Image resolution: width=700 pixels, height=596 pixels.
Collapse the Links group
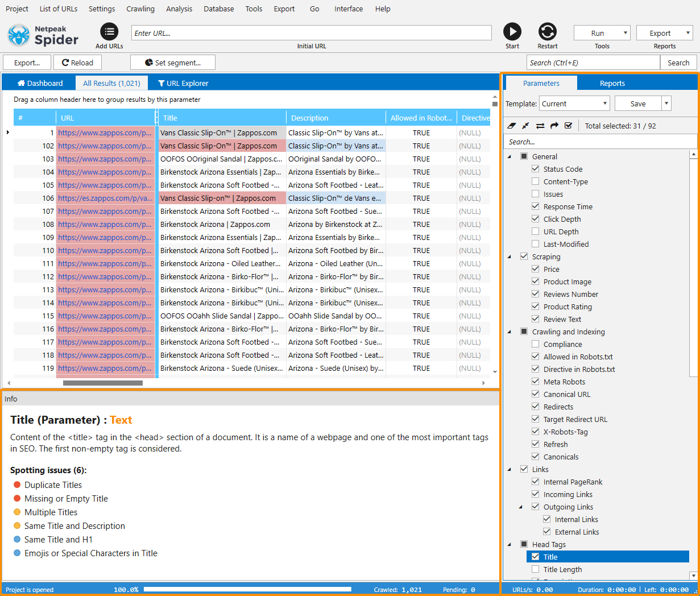510,469
